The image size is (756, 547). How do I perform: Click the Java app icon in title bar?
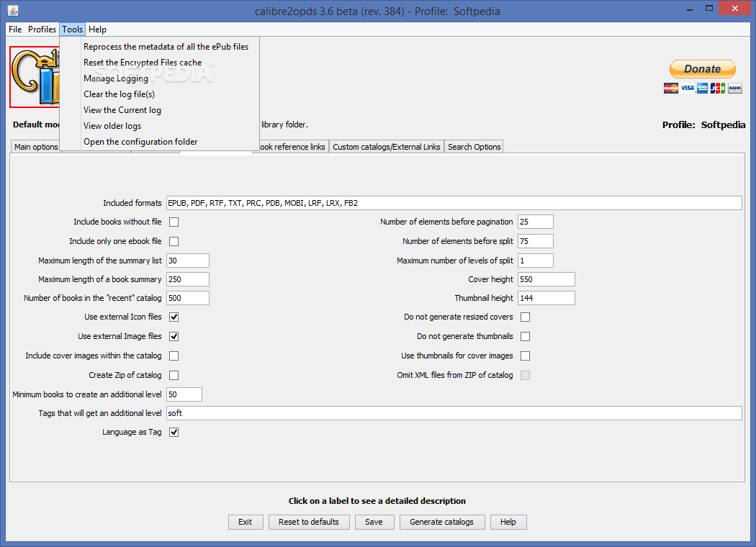(x=13, y=10)
